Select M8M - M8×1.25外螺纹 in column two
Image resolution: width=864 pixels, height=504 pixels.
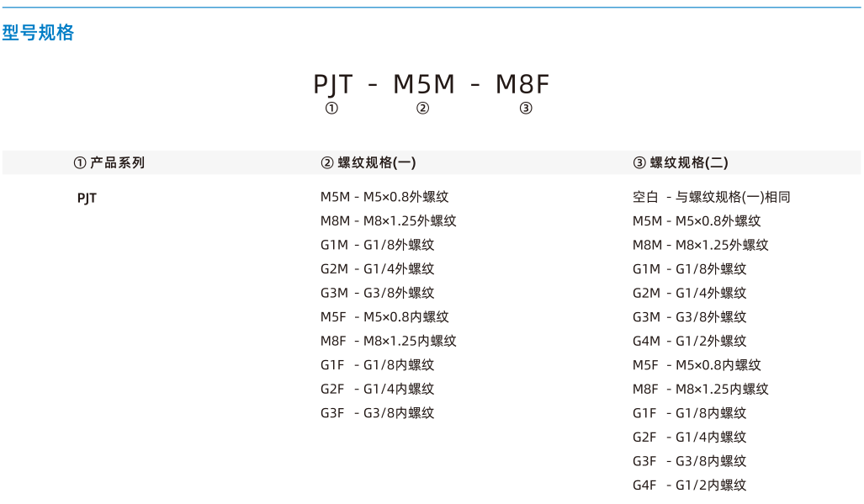coord(389,221)
